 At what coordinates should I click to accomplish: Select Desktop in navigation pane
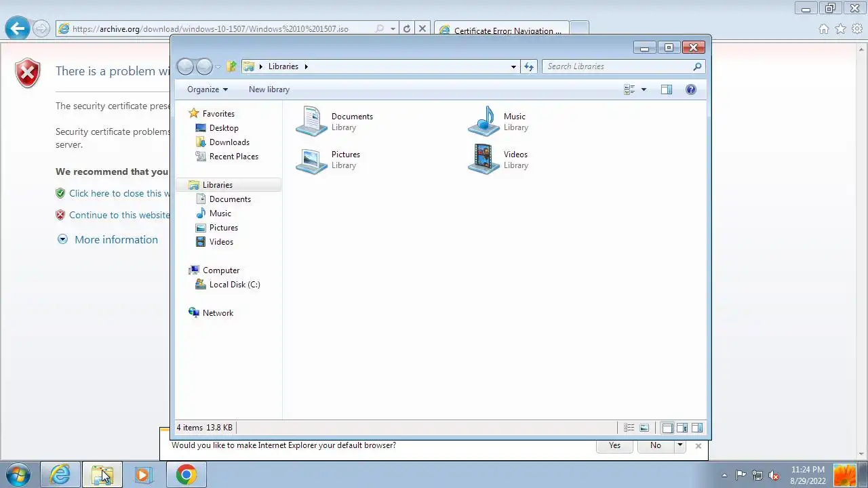point(224,128)
